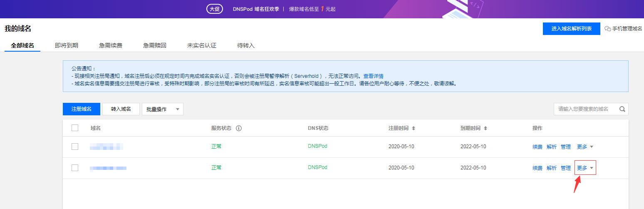Click 2022-05-10 expiry in first row
Viewport: 644px width, 209px height.
point(473,147)
